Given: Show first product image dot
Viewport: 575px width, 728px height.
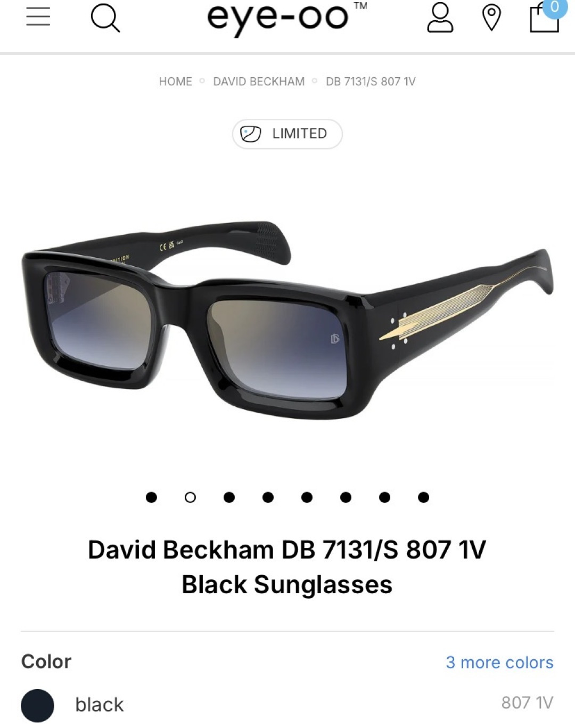Looking at the screenshot, I should [151, 497].
